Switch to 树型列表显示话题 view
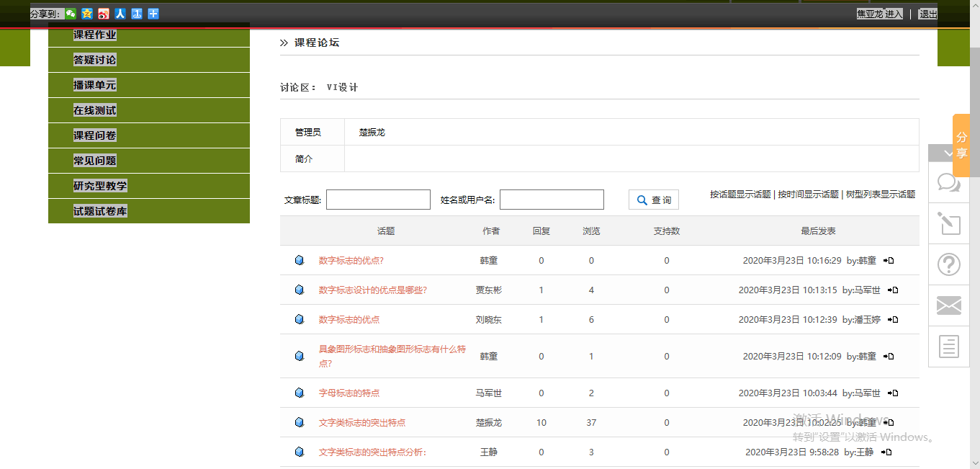 (x=880, y=195)
